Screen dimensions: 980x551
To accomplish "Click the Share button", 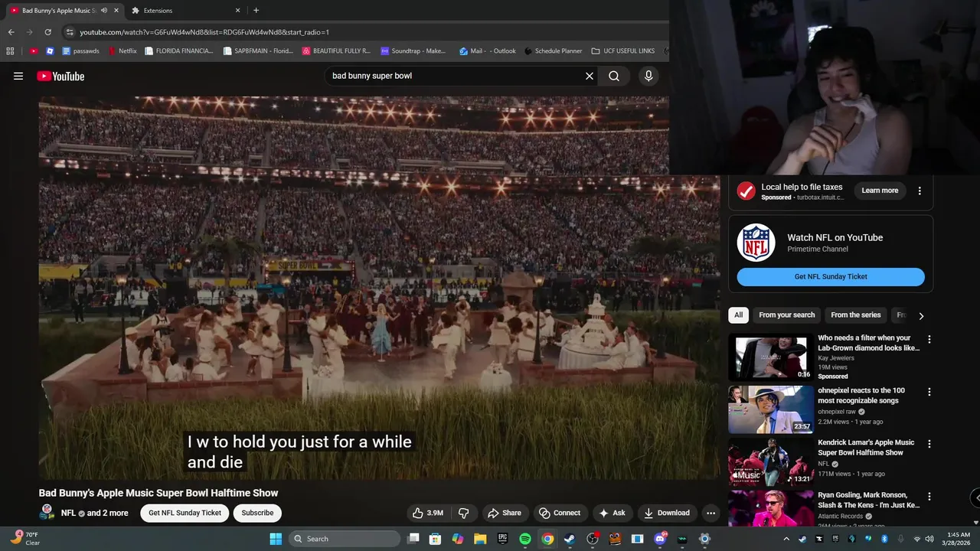I will pyautogui.click(x=504, y=513).
